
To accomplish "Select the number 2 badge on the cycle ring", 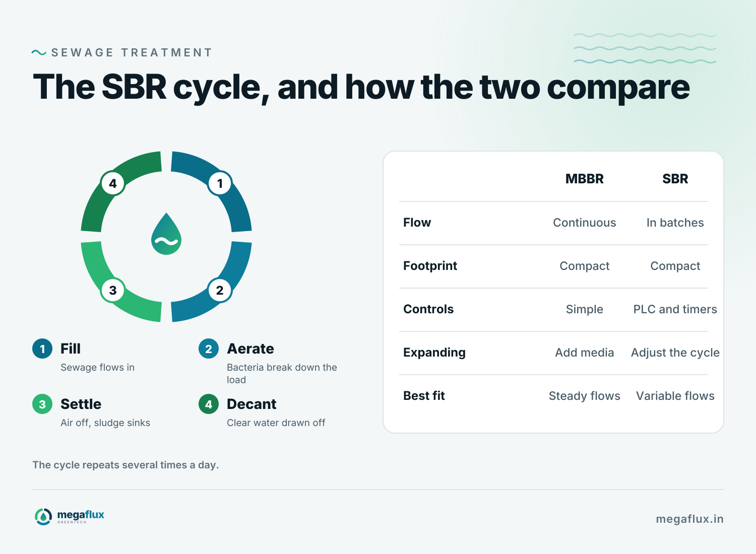I will tap(220, 290).
